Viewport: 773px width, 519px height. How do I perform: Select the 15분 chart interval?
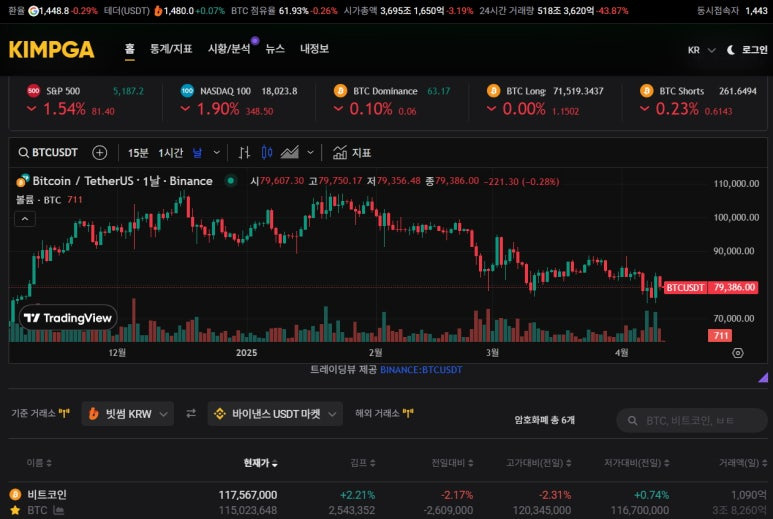(138, 153)
